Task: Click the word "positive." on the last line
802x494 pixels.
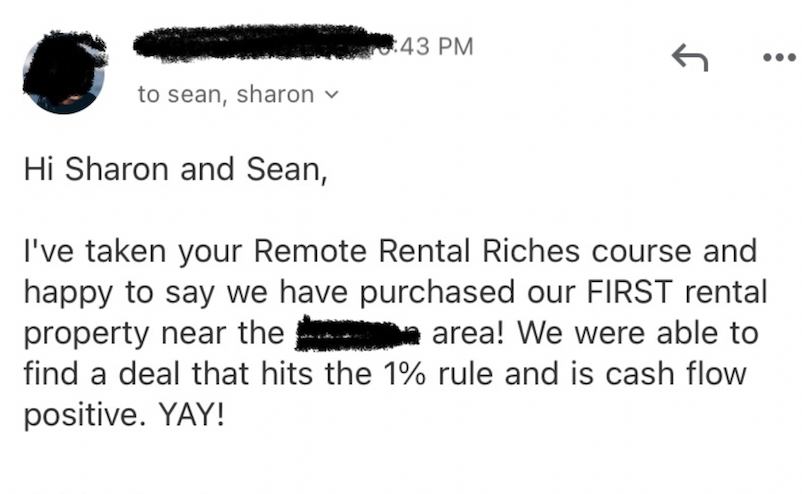Action: click(81, 415)
